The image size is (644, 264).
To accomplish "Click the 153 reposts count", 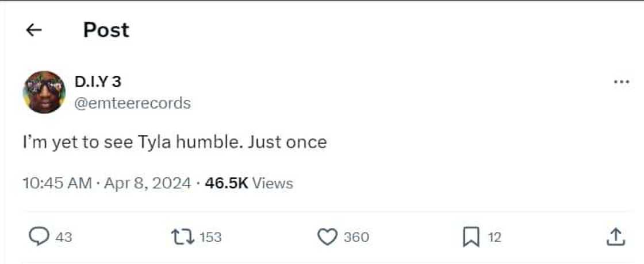I will click(210, 237).
